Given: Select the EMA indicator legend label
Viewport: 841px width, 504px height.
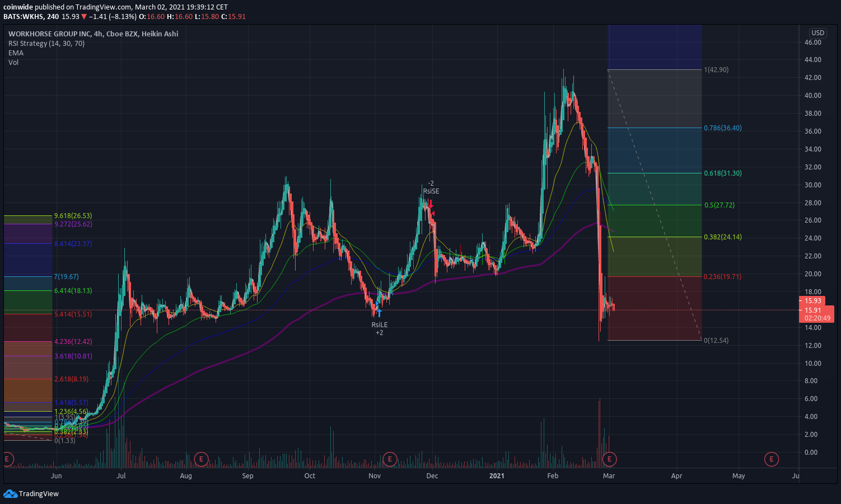Looking at the screenshot, I should (x=16, y=53).
